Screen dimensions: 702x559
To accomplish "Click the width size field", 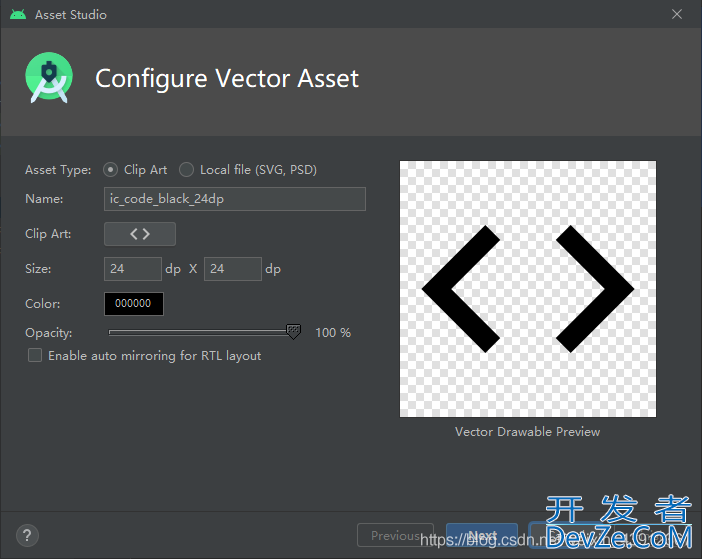I will click(133, 269).
